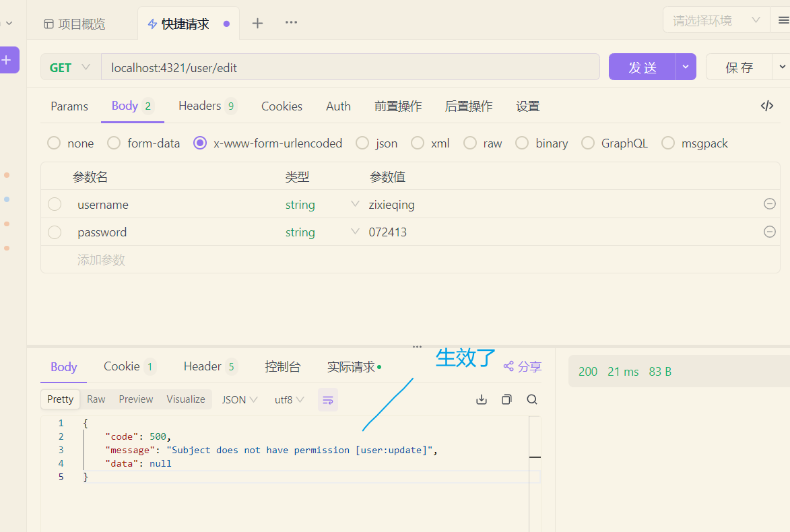Screen dimensions: 790x532
Task: Toggle the password row checkbox
Action: (55, 232)
